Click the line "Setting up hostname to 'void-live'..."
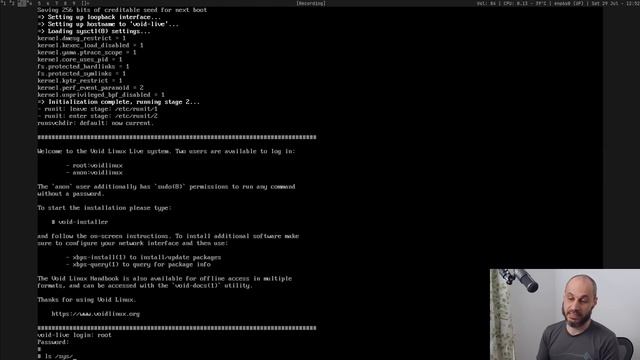The height and width of the screenshot is (360, 640). pyautogui.click(x=108, y=24)
